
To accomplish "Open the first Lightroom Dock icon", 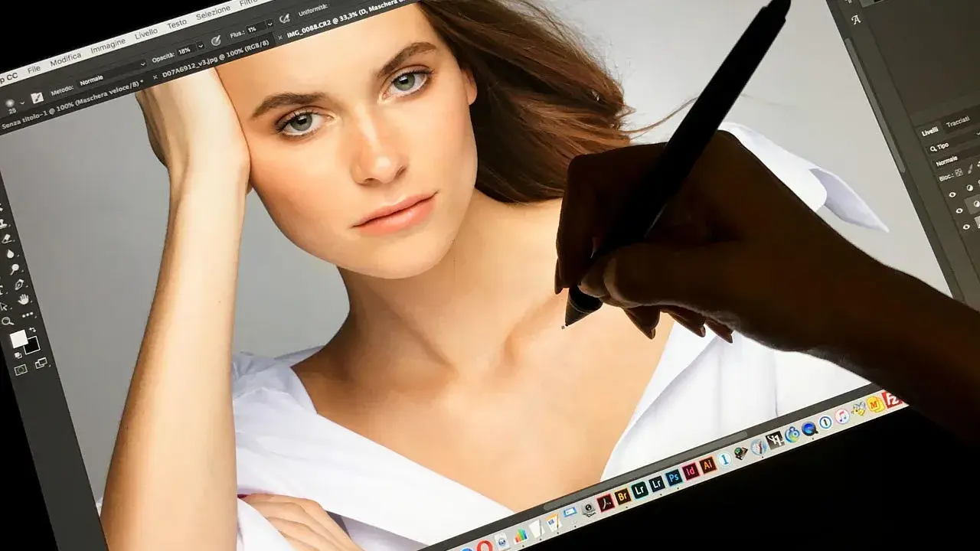I will (639, 490).
